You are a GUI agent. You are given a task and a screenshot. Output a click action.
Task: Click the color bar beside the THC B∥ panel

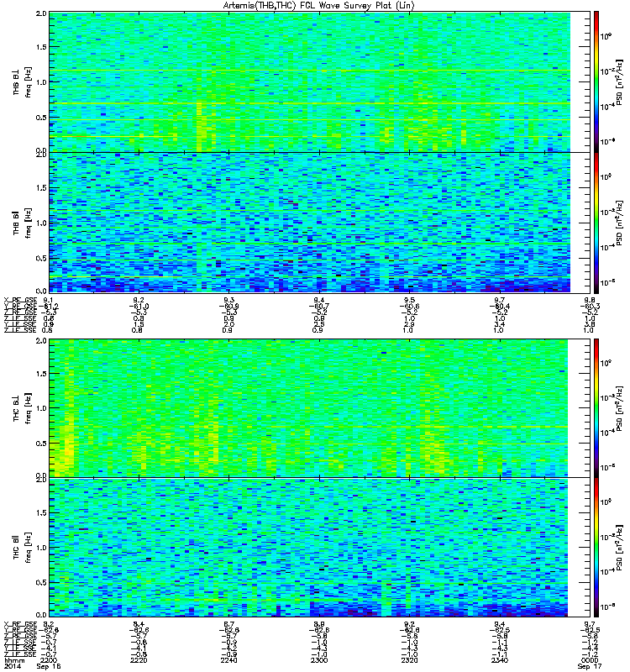coord(596,548)
